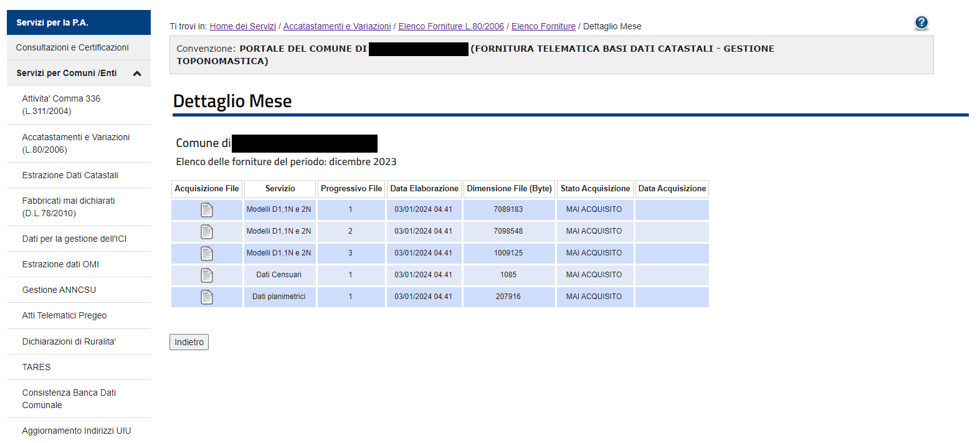Download file for Modelli D1,1N e 2N progressivo 2
The image size is (980, 443).
tap(207, 232)
